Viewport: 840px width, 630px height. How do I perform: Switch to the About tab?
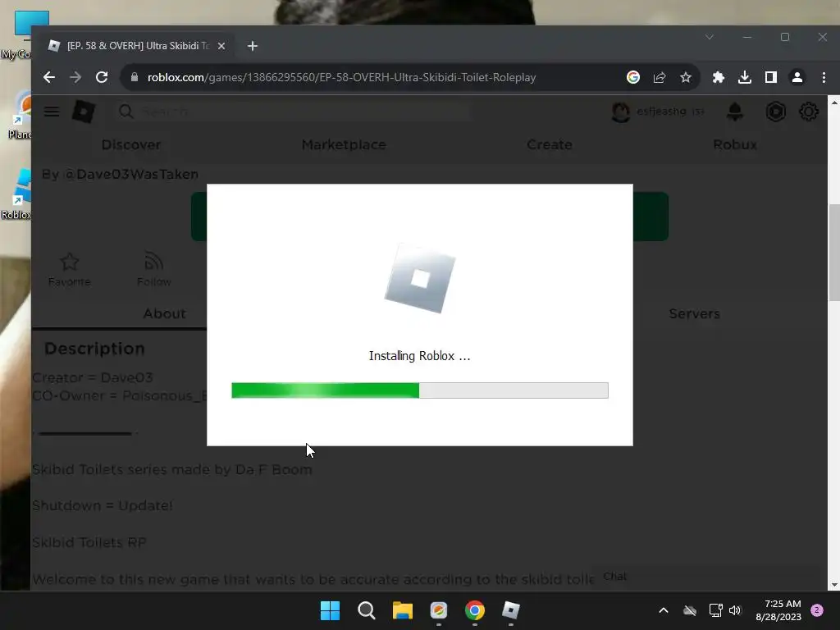(x=164, y=313)
